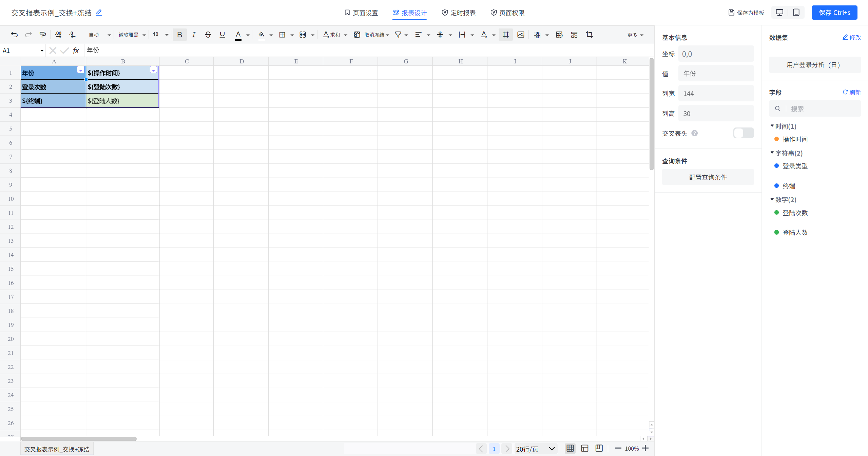Click 配置查询条件 button
The height and width of the screenshot is (456, 868).
tap(707, 177)
